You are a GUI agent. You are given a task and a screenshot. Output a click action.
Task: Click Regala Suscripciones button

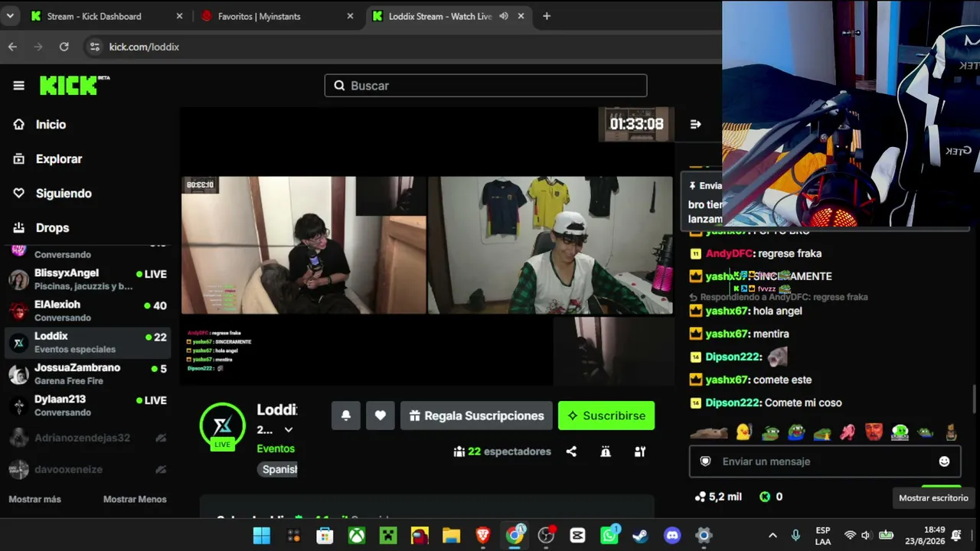pos(476,416)
